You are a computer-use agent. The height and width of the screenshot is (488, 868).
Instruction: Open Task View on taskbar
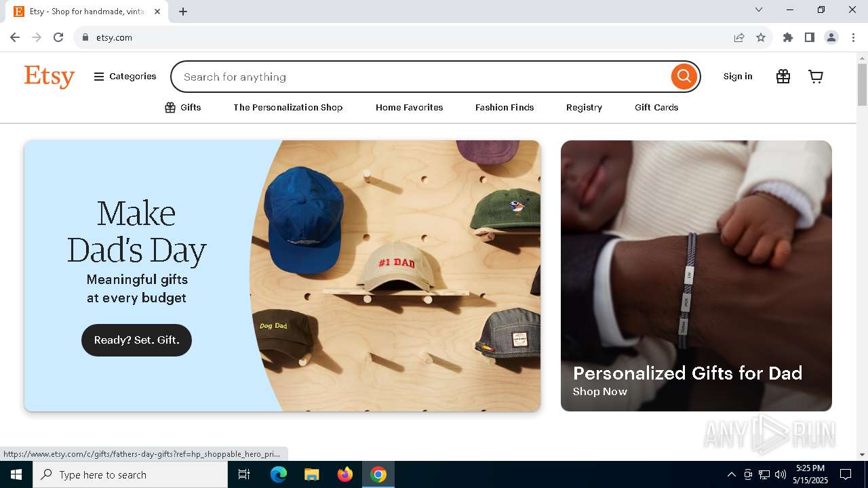click(x=244, y=474)
